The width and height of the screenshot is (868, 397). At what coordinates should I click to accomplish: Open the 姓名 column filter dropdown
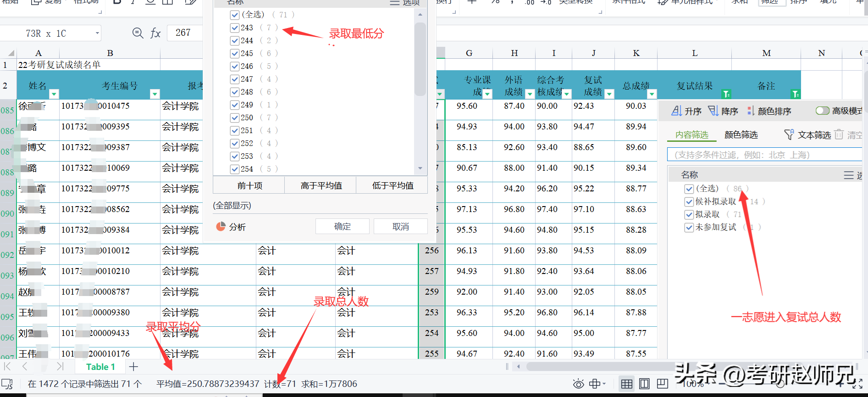tap(54, 94)
